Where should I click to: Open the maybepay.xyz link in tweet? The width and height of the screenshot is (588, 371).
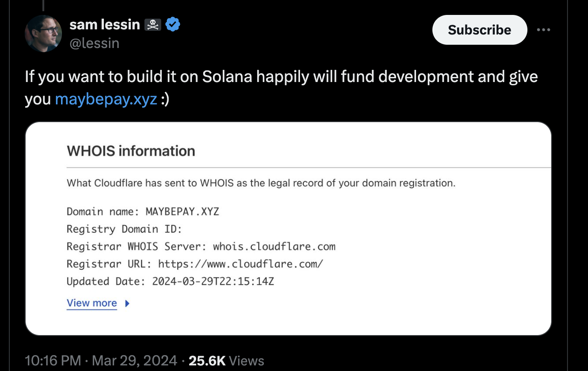106,99
